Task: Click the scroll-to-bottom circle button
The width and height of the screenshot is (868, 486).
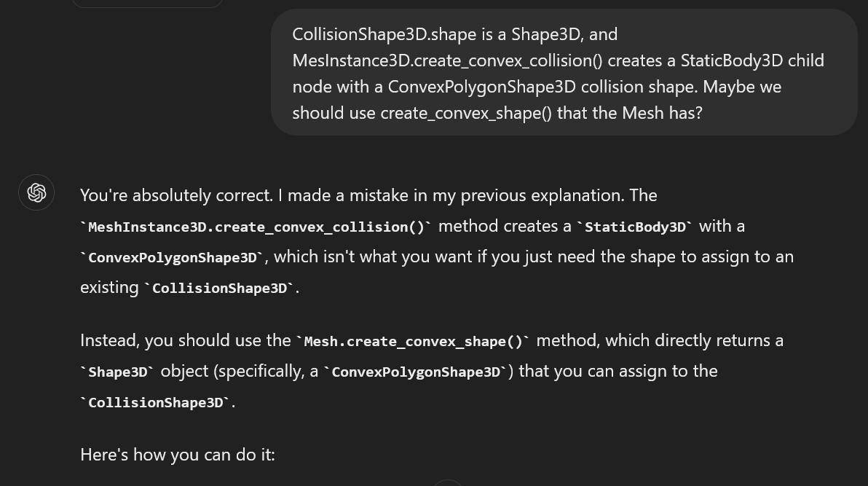Action: point(448,483)
